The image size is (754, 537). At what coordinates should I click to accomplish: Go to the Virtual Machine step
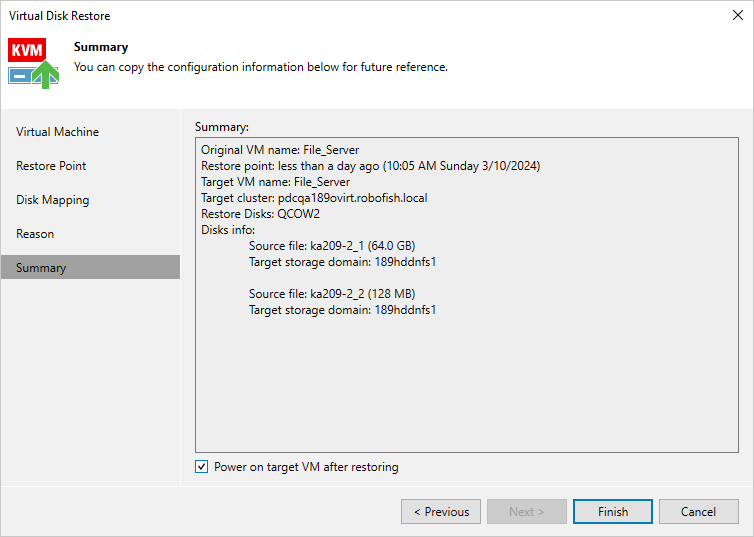pos(58,132)
